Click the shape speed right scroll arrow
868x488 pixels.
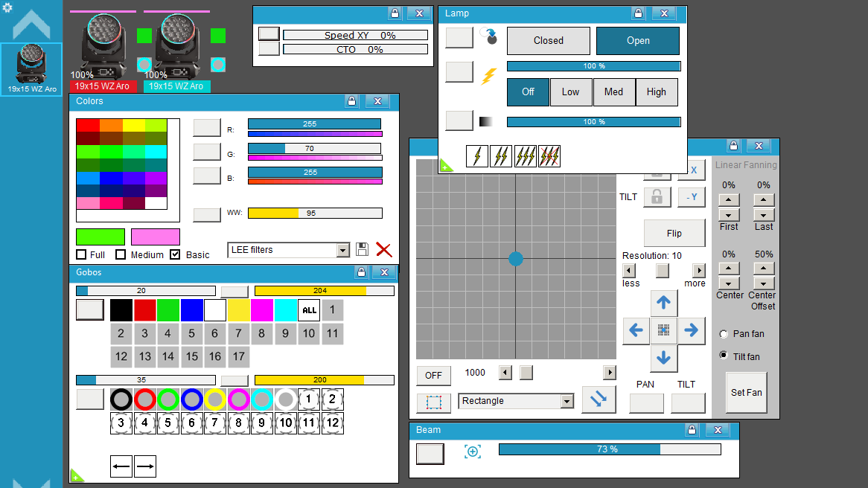tap(610, 373)
